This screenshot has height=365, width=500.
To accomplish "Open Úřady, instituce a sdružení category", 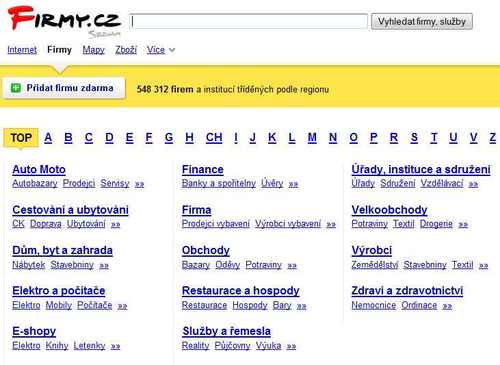I will 421,170.
